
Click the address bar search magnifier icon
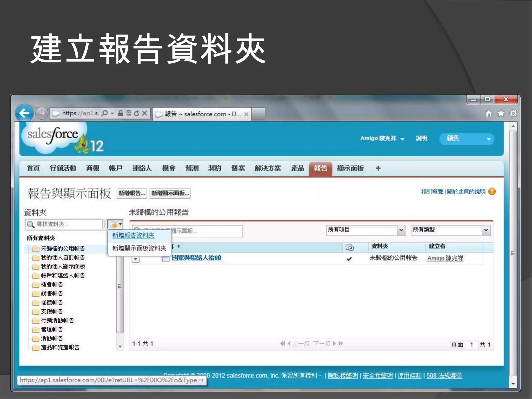[104, 113]
